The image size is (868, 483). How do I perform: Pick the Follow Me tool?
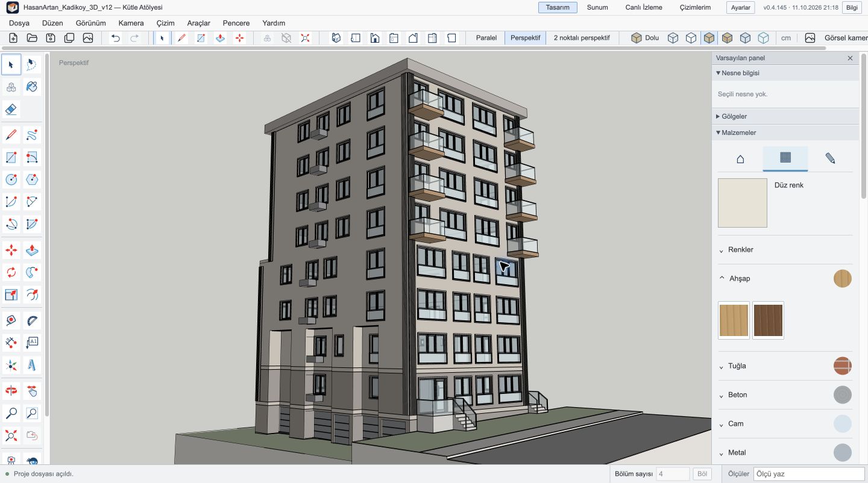click(32, 272)
